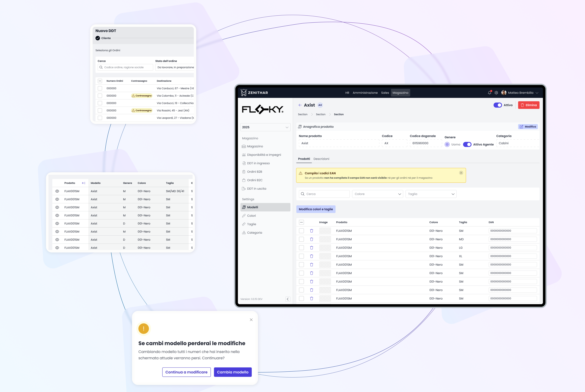Click the Taglie ruler icon in sidebar
Screen dimensions: 585x392
pyautogui.click(x=244, y=224)
